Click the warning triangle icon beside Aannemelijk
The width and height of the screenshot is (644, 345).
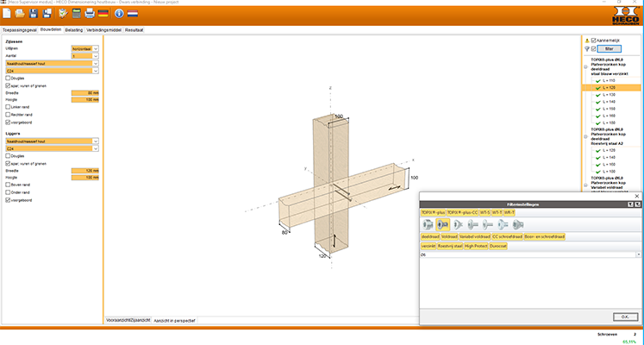[587, 41]
